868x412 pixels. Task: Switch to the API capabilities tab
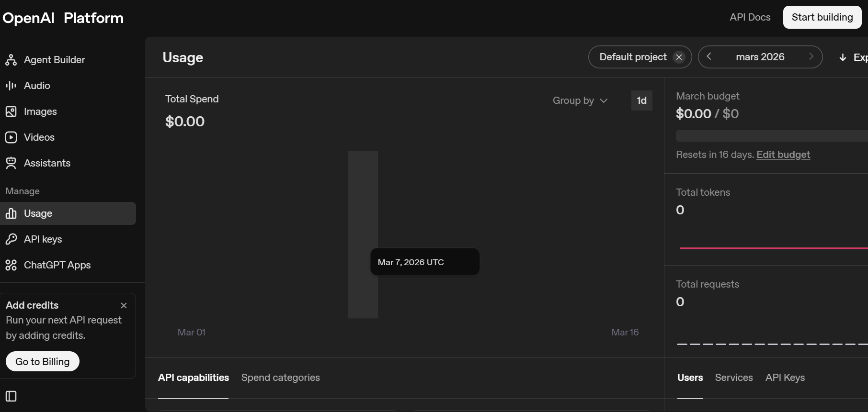pos(194,378)
